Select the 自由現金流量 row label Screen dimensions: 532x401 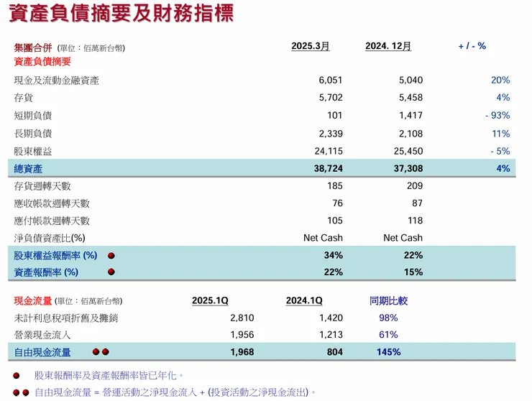pos(42,352)
